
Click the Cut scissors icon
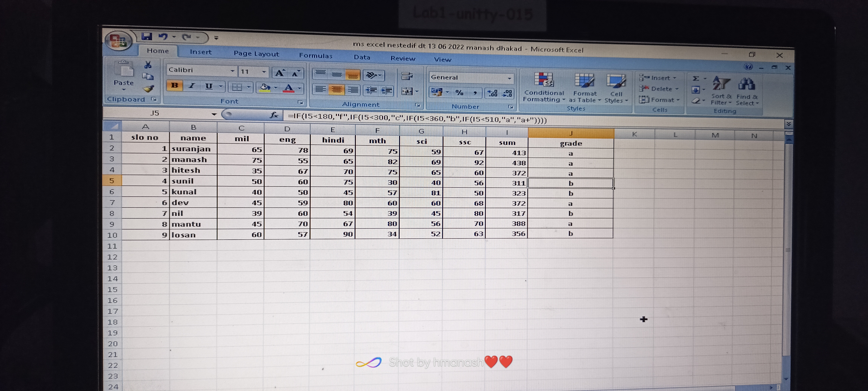(x=148, y=65)
